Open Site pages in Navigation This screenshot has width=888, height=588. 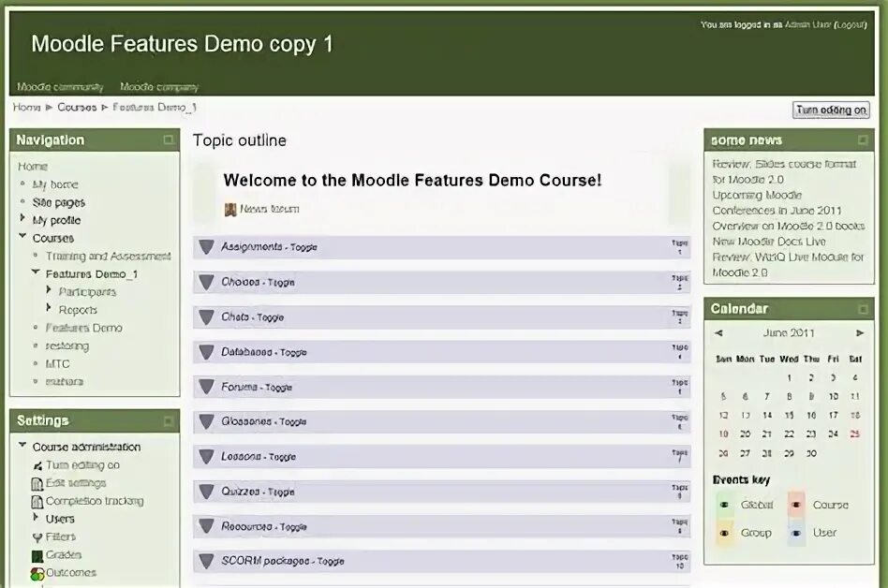[59, 202]
